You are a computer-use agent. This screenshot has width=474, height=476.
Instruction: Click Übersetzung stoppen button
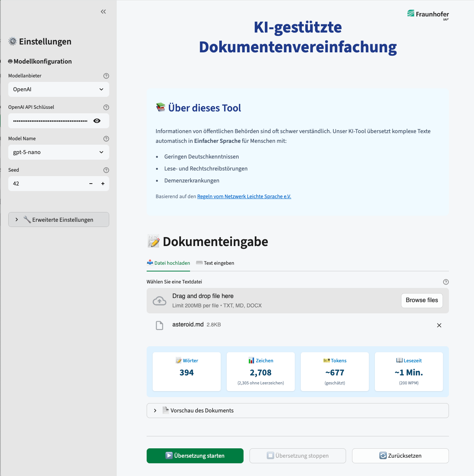coord(298,456)
